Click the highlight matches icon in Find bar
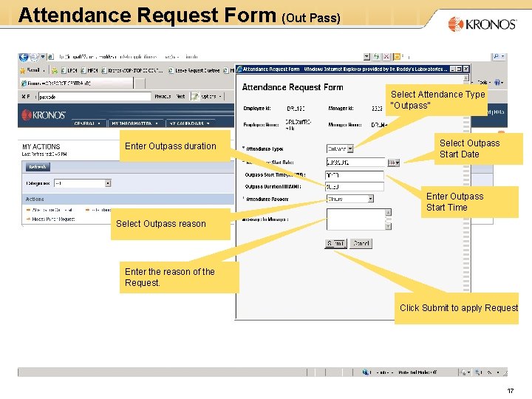Screen dimensions: 532x399 click(195, 97)
